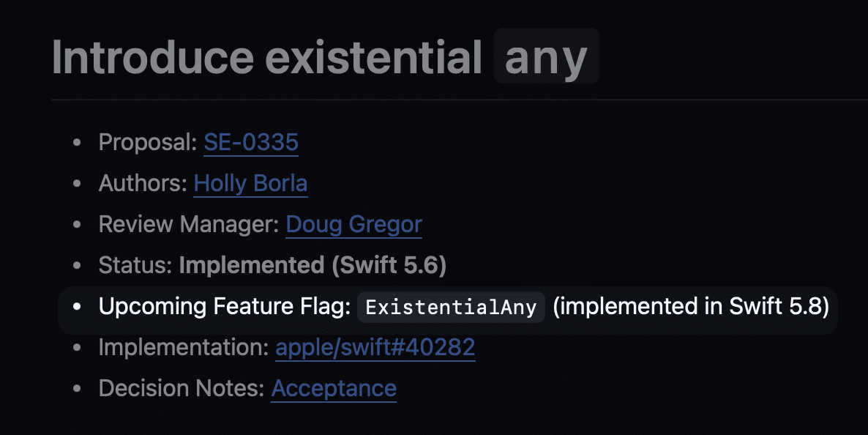868x435 pixels.
Task: Open the SE-0335 proposal link
Action: coord(250,142)
